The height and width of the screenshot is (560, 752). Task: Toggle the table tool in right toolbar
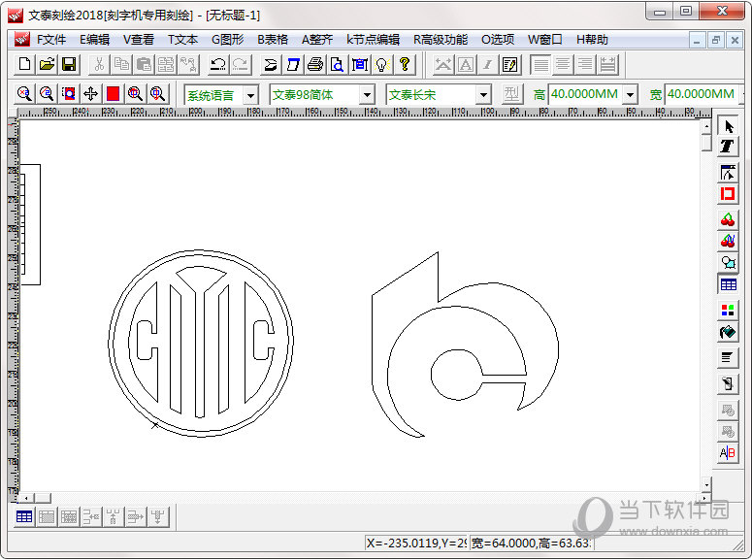pyautogui.click(x=728, y=284)
